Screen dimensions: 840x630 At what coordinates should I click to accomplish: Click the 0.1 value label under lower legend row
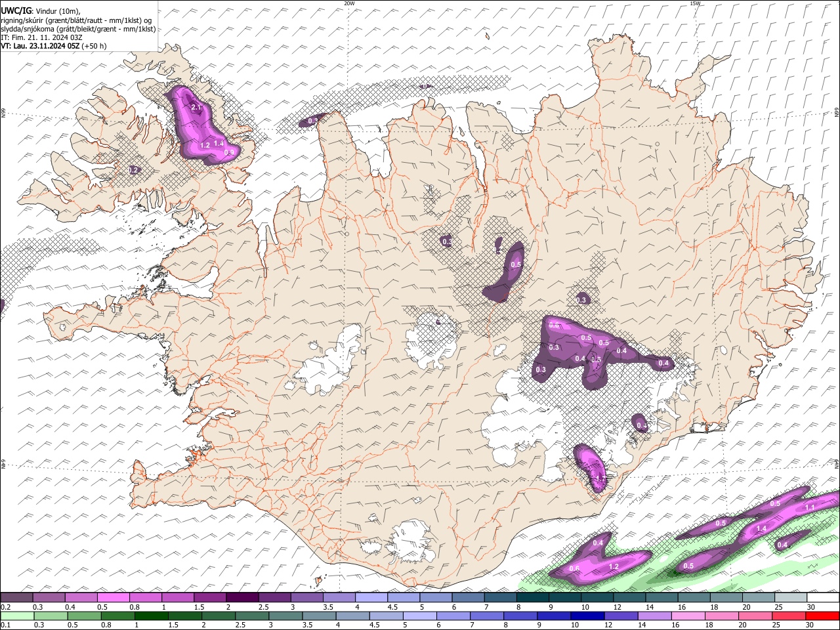click(x=5, y=625)
